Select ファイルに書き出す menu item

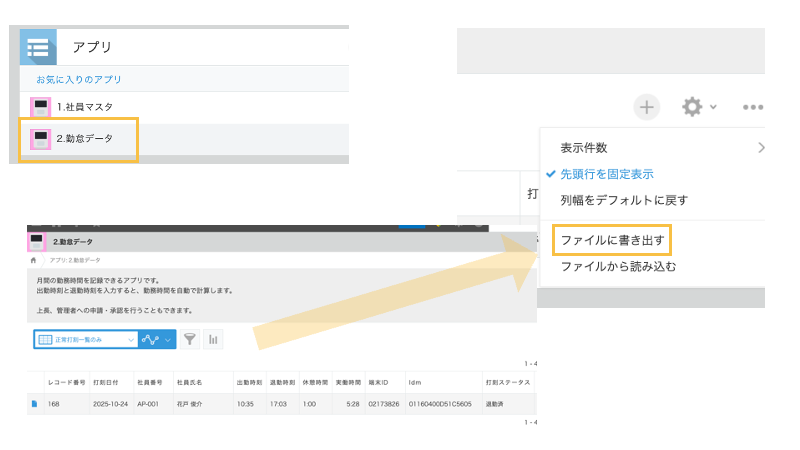[612, 241]
